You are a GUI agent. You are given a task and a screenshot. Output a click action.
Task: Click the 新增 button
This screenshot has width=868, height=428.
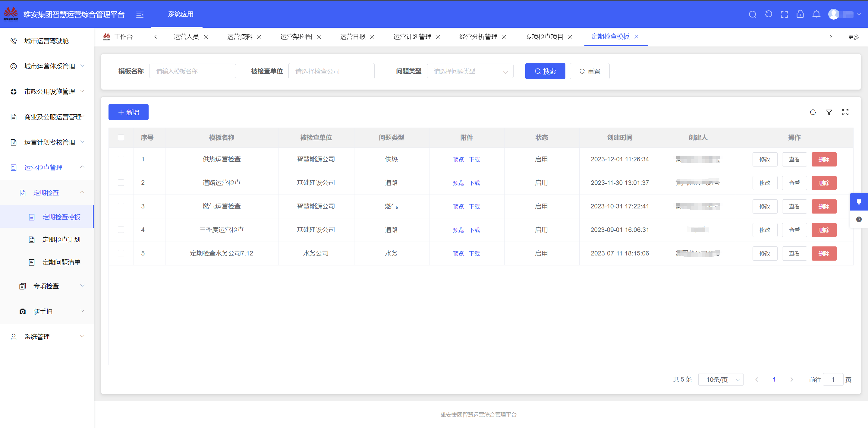coord(128,112)
